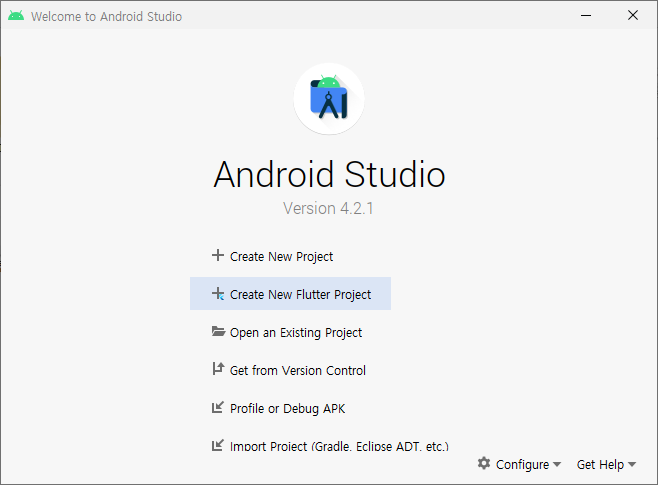Image resolution: width=658 pixels, height=485 pixels.
Task: Click the import arrow icon beside Import Project
Action: (x=218, y=445)
